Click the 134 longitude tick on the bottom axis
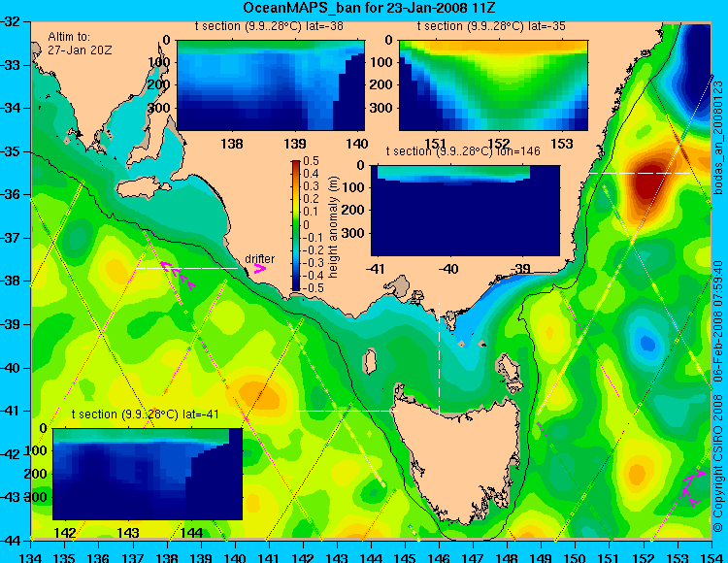The width and height of the screenshot is (728, 563). 31,557
